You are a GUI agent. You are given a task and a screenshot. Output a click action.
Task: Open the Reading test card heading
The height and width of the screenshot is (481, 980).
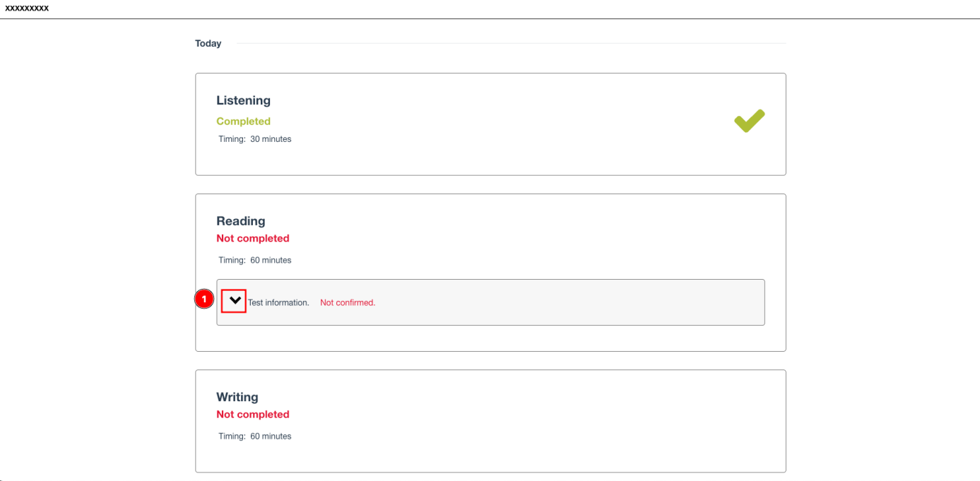pos(241,221)
